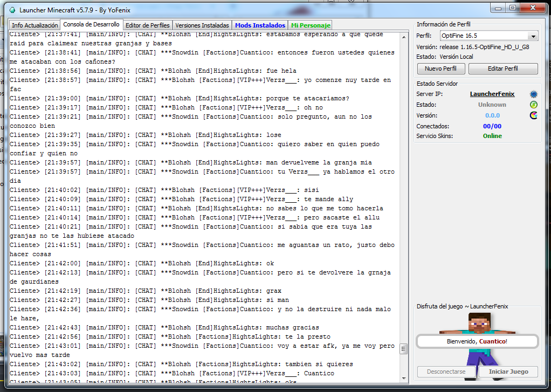Select the Mods Instalados tab

(260, 25)
